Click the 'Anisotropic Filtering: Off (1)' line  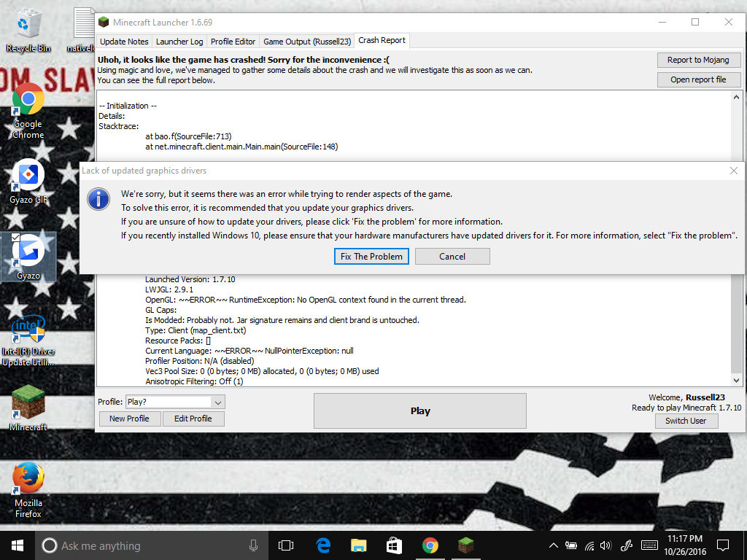tap(194, 381)
